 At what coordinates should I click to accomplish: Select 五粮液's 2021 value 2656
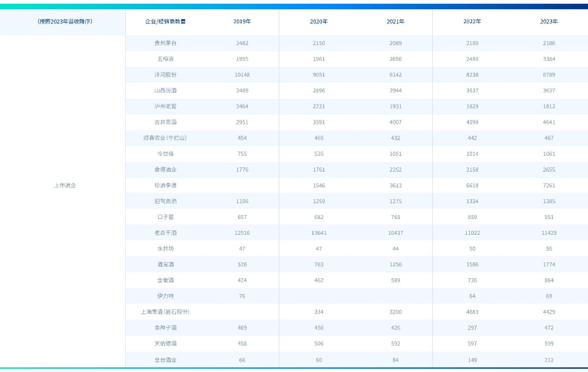pyautogui.click(x=396, y=59)
